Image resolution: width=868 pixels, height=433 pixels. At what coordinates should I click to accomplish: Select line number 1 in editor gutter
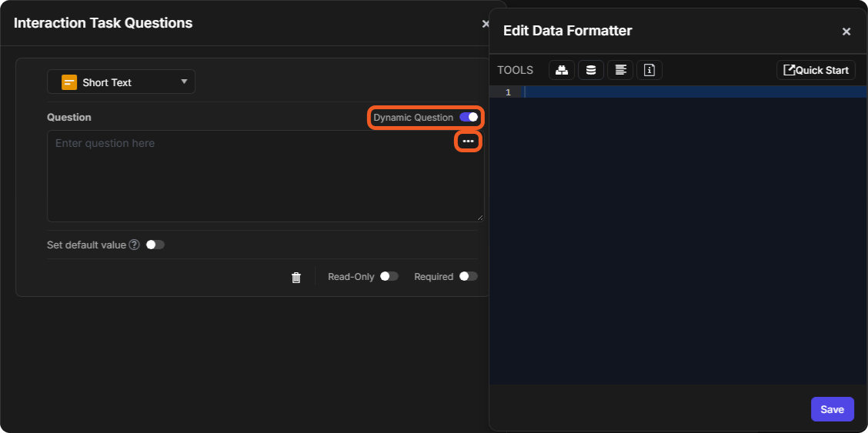(508, 92)
